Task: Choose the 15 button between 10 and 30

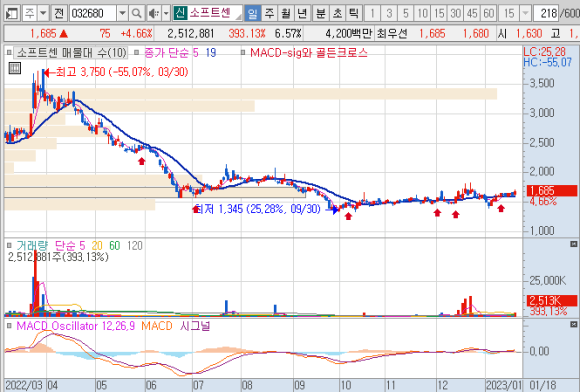Action: [x=439, y=14]
